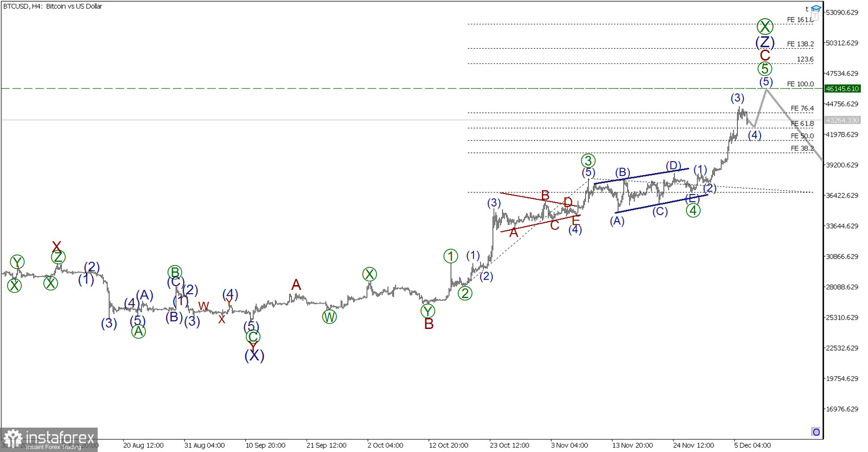Click the 21 Sep 12:00 date label
Screen dimensions: 868x452
327,445
